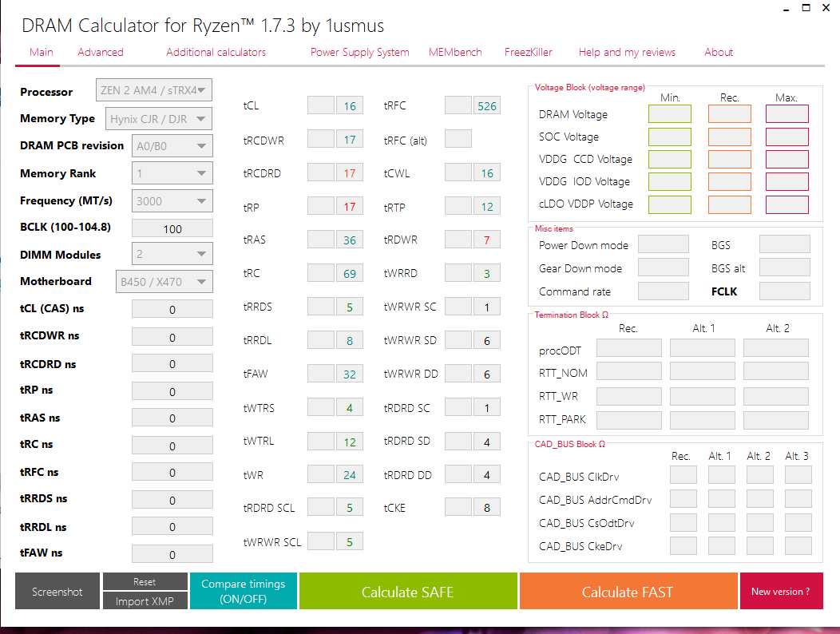Open the FreezKiller tab
840x634 pixels.
click(x=528, y=52)
